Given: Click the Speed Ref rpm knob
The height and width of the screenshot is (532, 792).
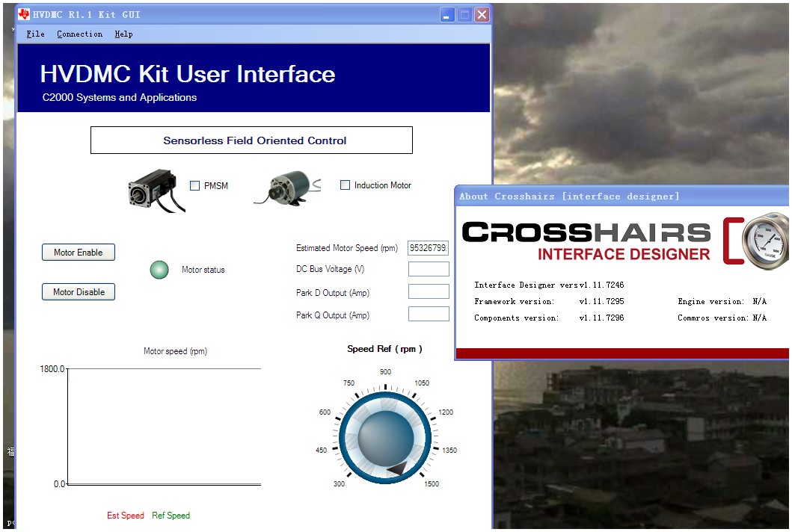Looking at the screenshot, I should 385,437.
